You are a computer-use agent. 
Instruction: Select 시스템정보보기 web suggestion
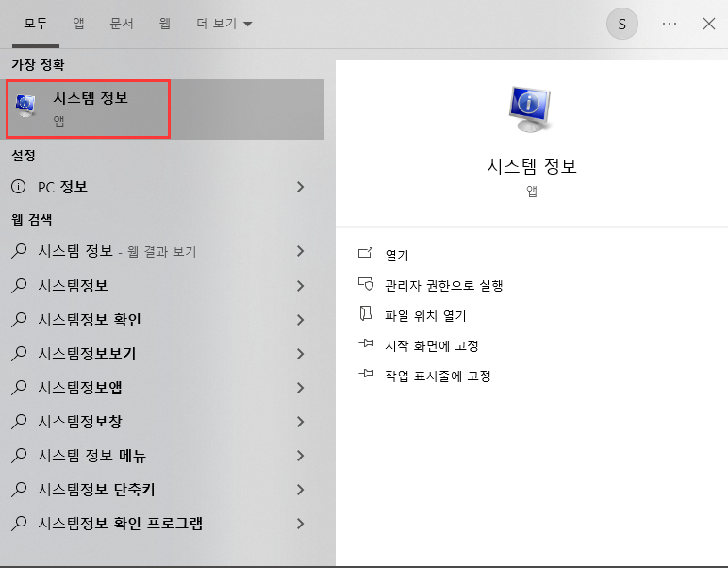point(162,354)
